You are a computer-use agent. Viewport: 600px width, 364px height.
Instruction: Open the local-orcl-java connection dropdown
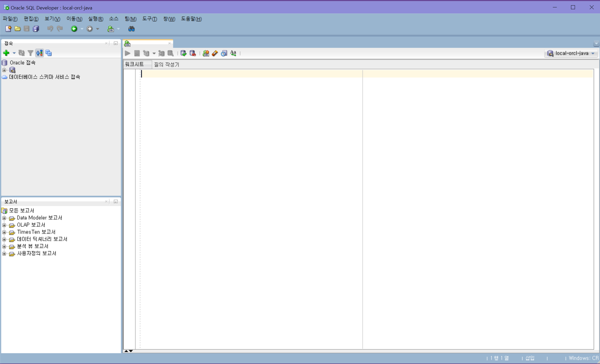pos(571,53)
